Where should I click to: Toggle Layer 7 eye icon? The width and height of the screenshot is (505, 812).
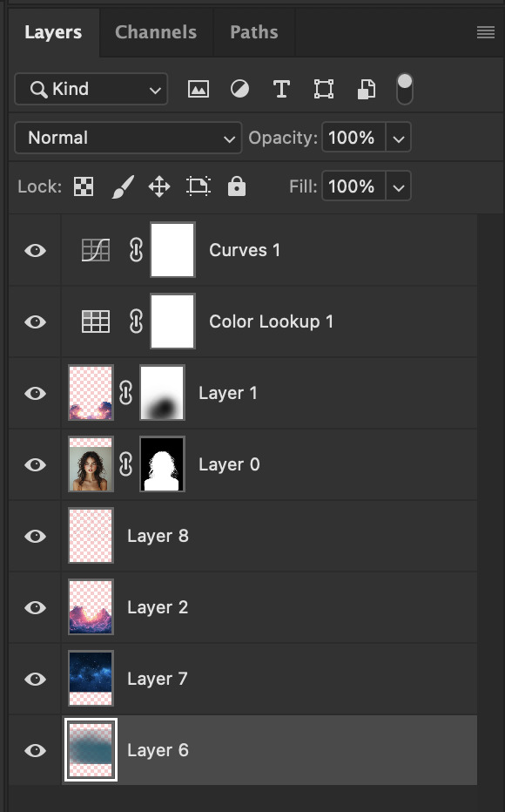[x=35, y=680]
